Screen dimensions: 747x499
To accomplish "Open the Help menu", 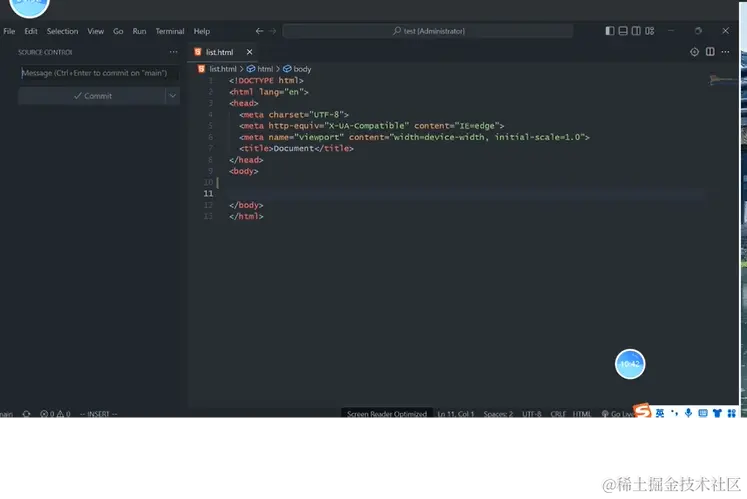I will (x=202, y=31).
